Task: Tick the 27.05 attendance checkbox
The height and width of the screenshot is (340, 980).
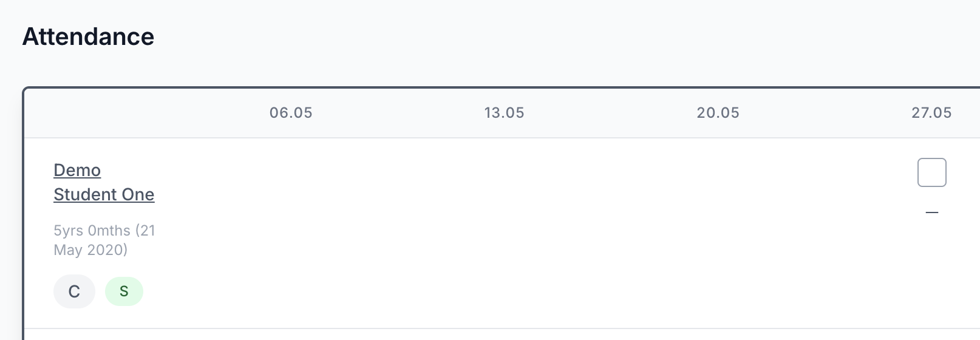Action: [x=931, y=172]
